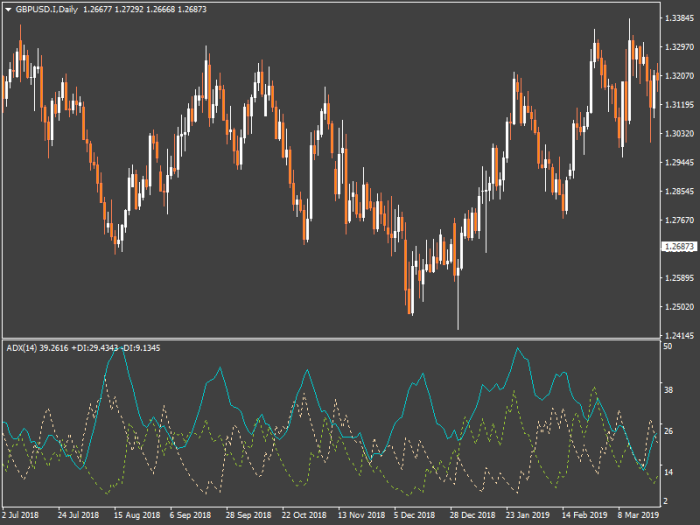The width and height of the screenshot is (700, 525).
Task: Click the 28 Sep 2018 date label
Action: [x=248, y=515]
